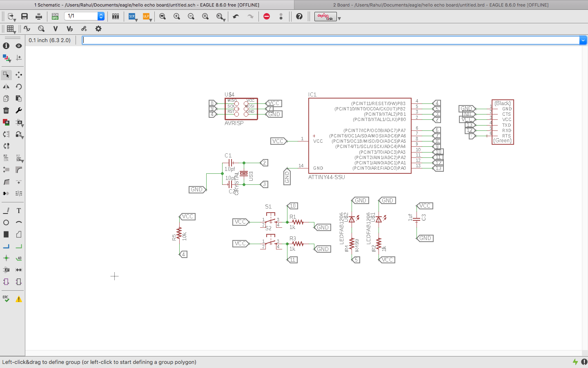Viewport: 588px width, 368px height.
Task: Open the simulation waveform icon
Action: (27, 29)
